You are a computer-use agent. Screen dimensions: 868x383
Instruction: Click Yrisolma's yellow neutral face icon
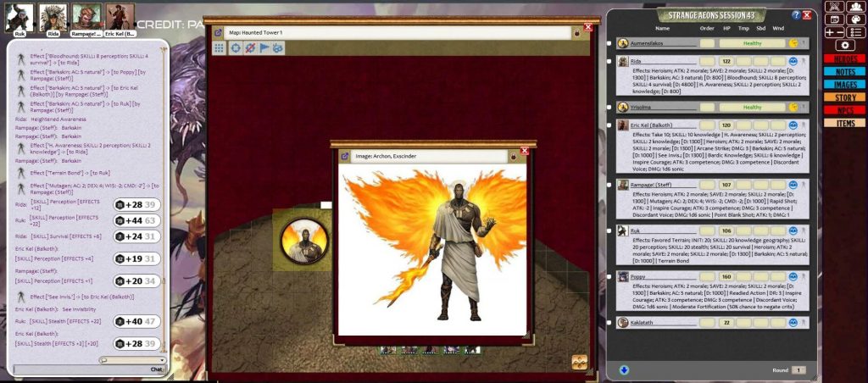[793, 107]
